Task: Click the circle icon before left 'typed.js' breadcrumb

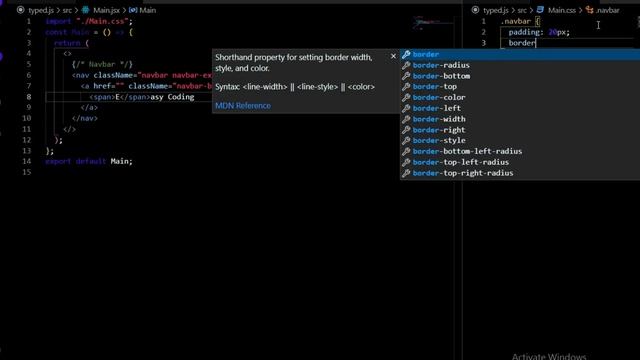Action: point(20,10)
